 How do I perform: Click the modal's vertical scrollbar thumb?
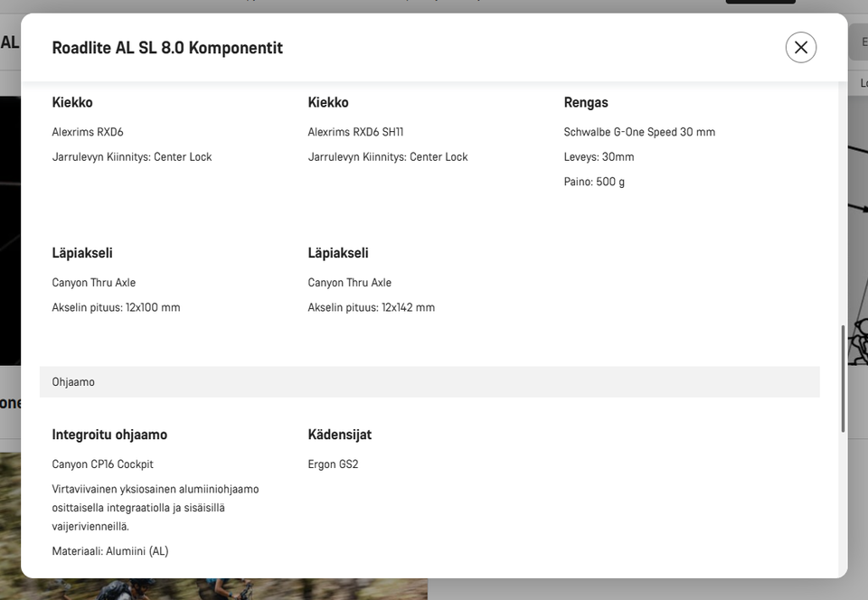[843, 378]
